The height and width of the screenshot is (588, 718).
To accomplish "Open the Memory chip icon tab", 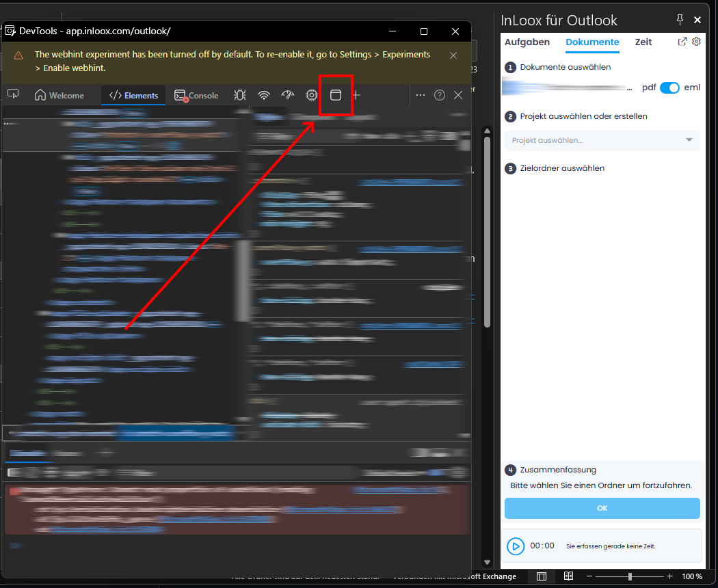I will click(311, 95).
